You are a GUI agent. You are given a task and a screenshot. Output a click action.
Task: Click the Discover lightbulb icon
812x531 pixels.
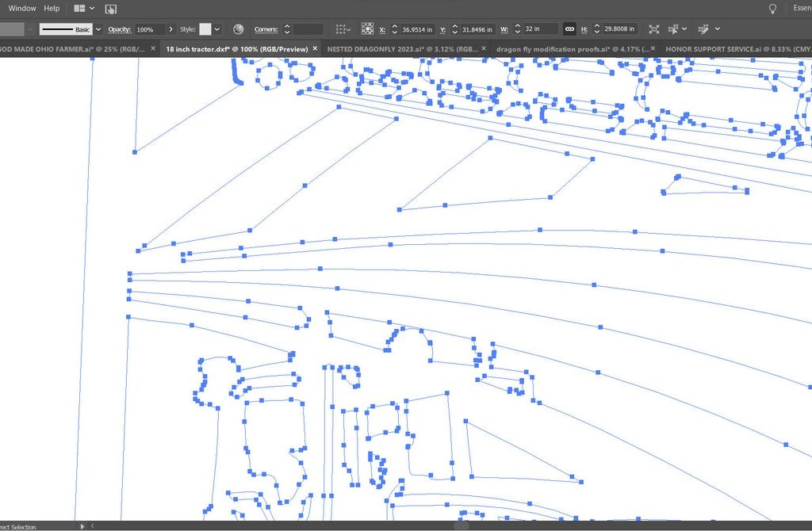tap(772, 9)
